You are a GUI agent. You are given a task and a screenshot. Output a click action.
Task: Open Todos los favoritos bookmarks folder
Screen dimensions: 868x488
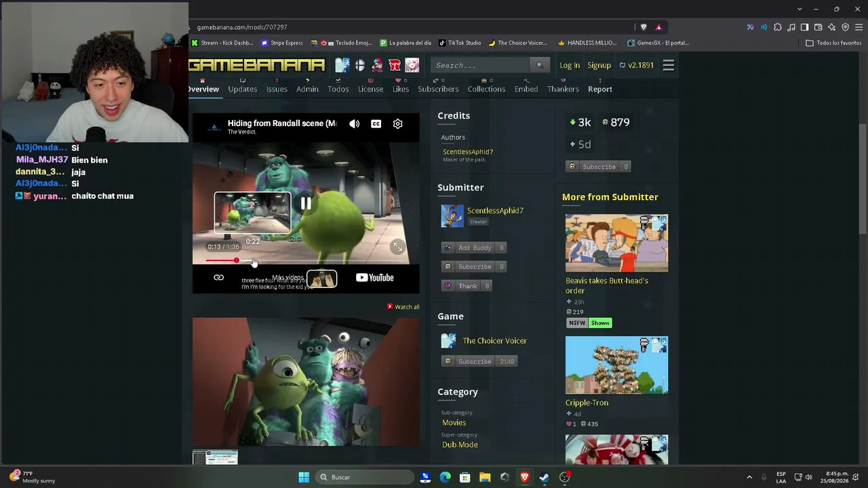pos(833,43)
